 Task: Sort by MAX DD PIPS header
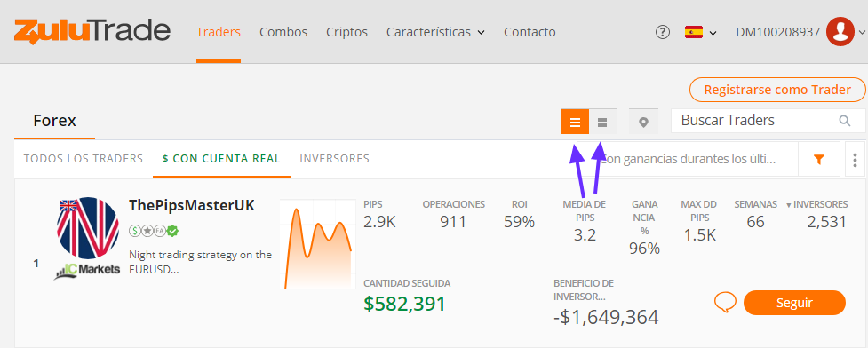[x=700, y=210]
